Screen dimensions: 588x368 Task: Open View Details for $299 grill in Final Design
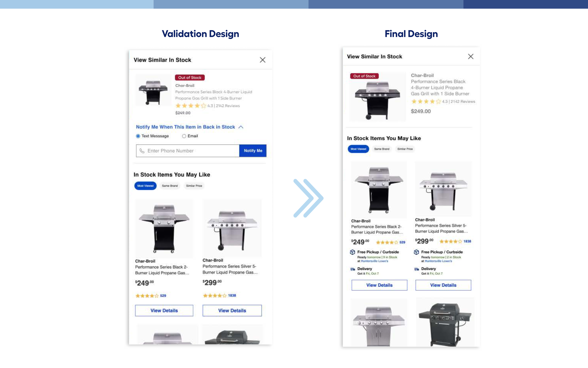click(x=443, y=285)
